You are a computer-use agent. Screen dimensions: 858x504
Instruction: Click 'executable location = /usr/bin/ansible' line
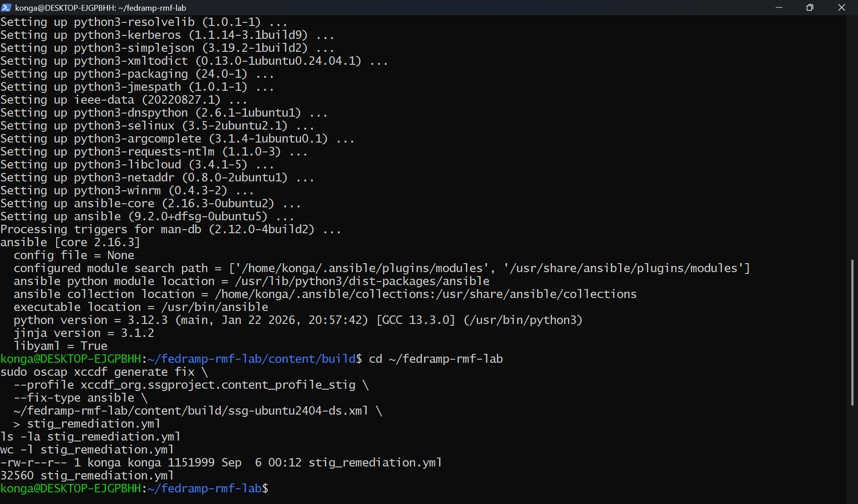(141, 307)
